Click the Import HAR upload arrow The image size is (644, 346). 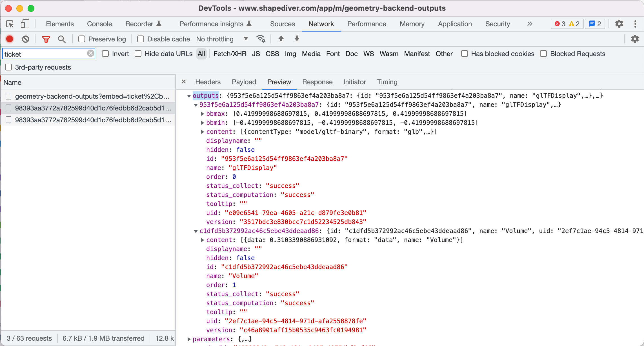pyautogui.click(x=281, y=39)
